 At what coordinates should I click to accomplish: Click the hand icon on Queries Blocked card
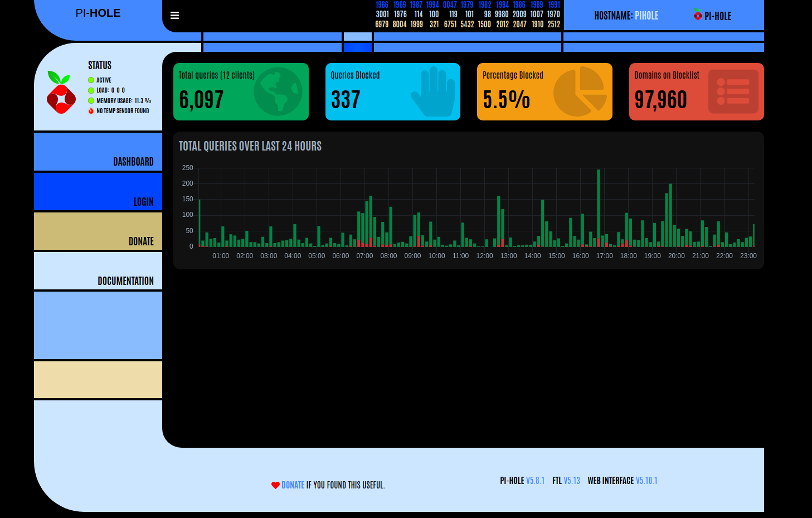coord(433,91)
